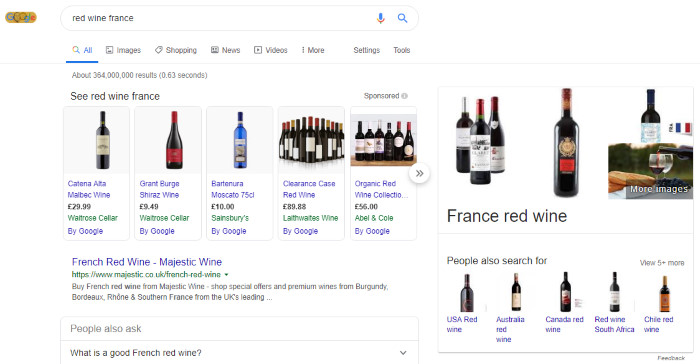The height and width of the screenshot is (364, 700).
Task: Start voice search with microphone icon
Action: click(380, 18)
